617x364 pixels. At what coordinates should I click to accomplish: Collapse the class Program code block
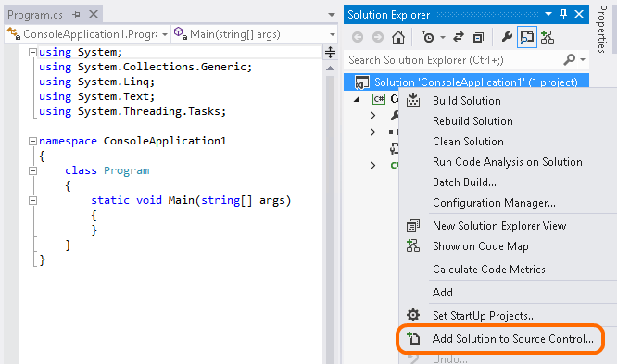pos(33,170)
